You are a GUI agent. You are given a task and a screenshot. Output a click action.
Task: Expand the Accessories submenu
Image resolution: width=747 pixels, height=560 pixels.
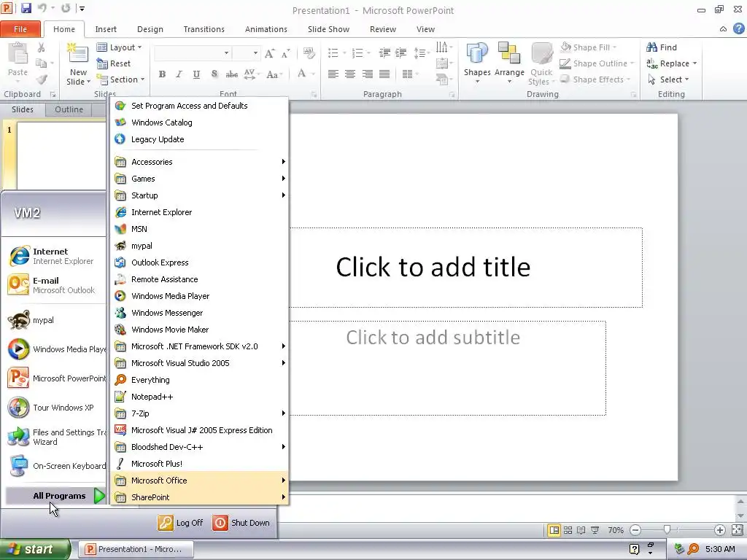click(198, 162)
